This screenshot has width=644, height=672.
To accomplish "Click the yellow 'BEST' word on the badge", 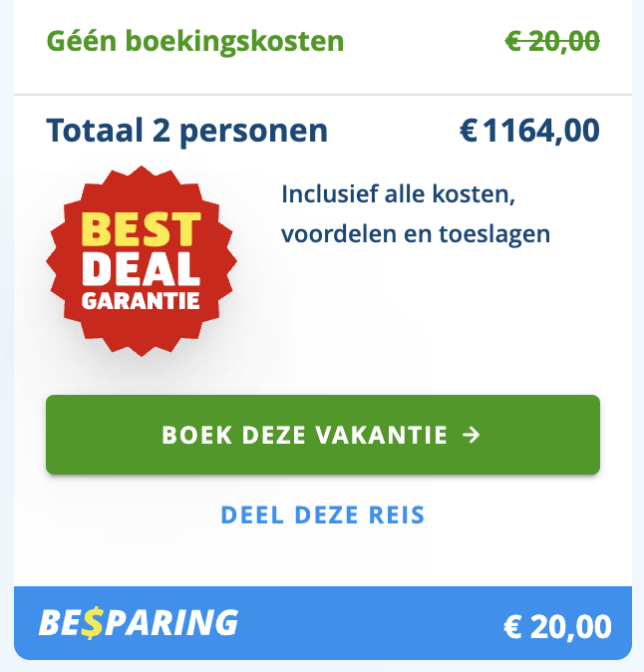I will click(x=140, y=230).
